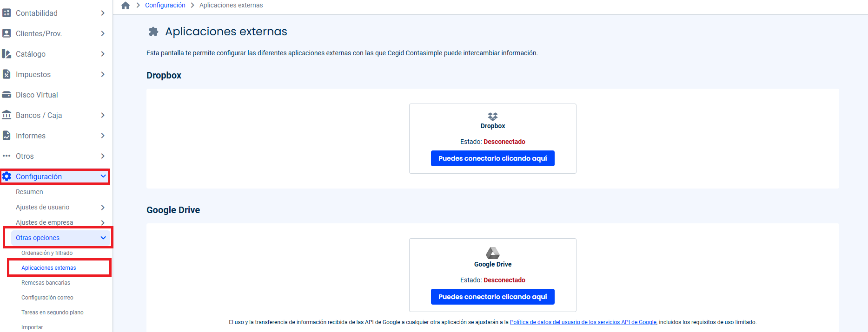Open Remesas bancarias option

46,283
